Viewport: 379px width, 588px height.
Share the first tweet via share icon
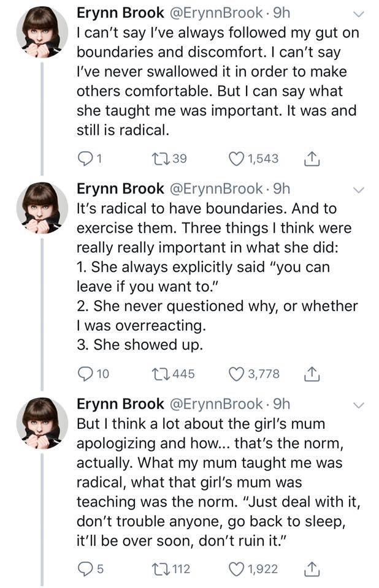pyautogui.click(x=311, y=159)
